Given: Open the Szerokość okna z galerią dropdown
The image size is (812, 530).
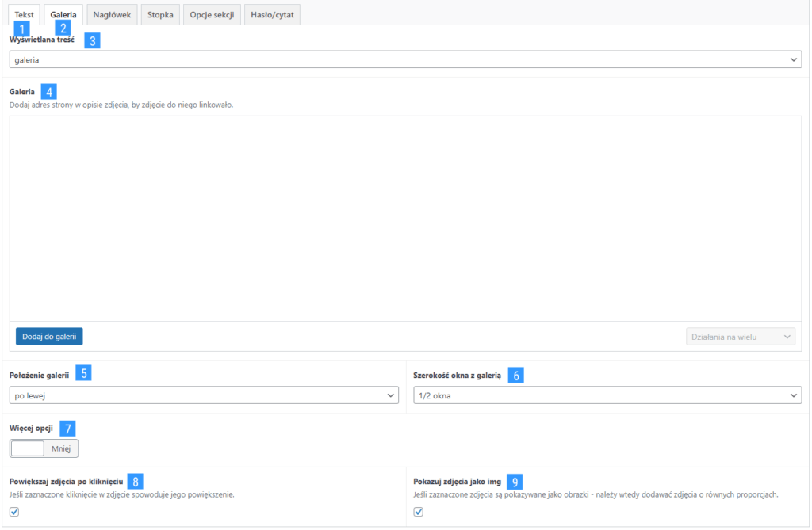Looking at the screenshot, I should [x=607, y=395].
